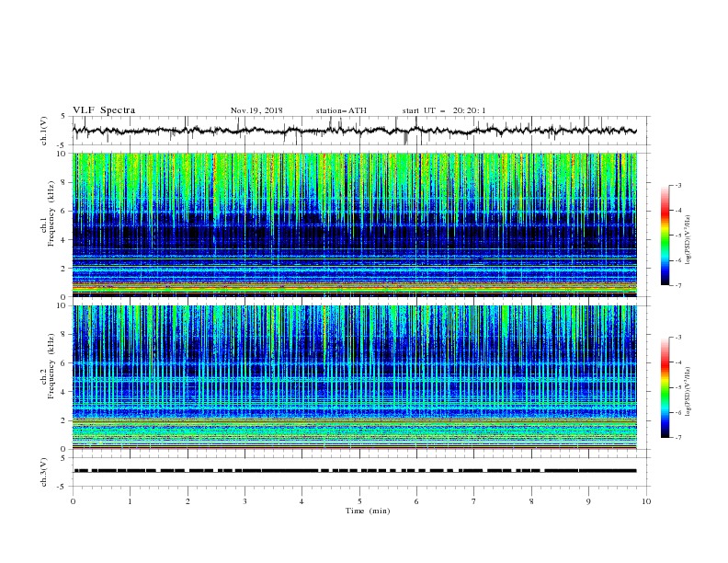This screenshot has height=563, width=728.
Task: Click the "Time (min)" x-axis label
Action: (368, 511)
